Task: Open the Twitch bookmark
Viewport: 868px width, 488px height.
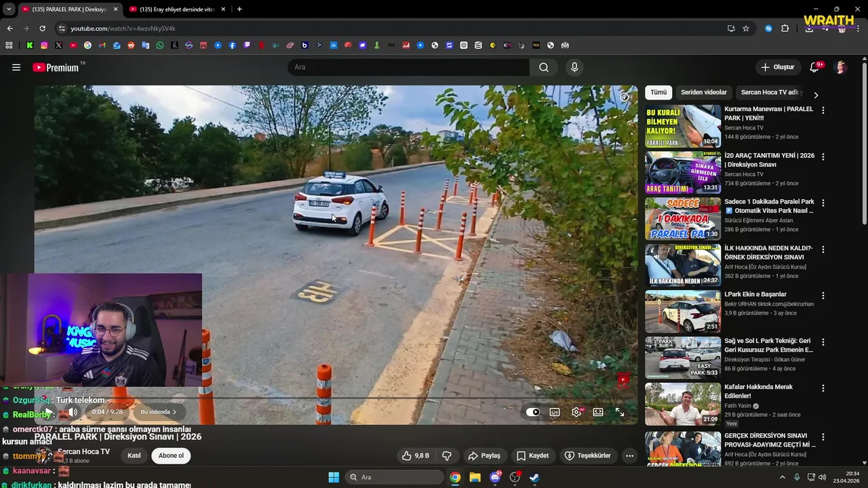Action: tap(247, 45)
